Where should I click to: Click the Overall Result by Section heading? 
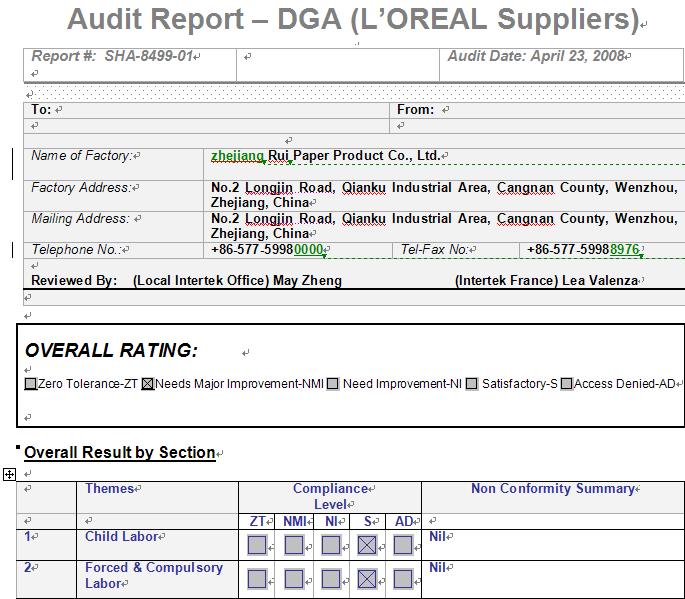120,453
